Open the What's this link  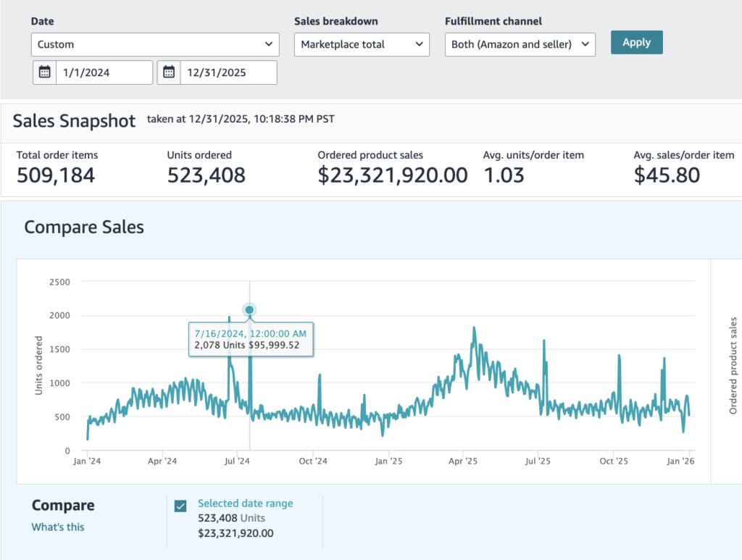pos(58,527)
